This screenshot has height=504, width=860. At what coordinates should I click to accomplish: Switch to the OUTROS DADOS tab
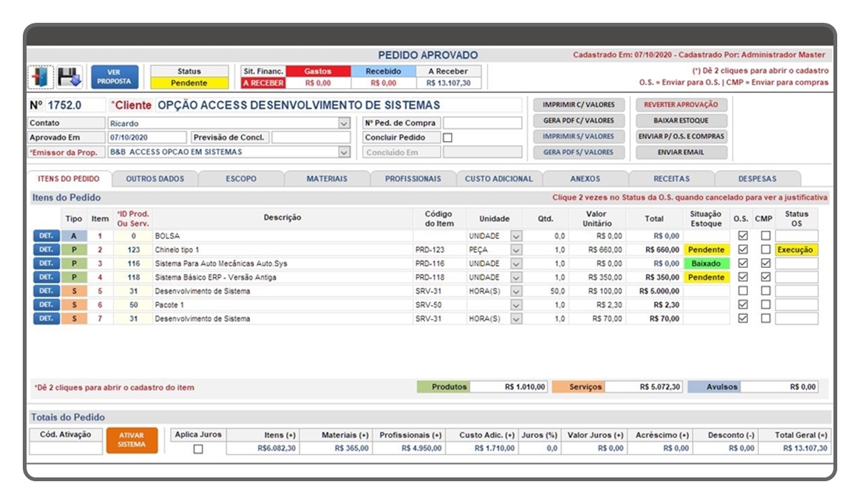(x=155, y=179)
